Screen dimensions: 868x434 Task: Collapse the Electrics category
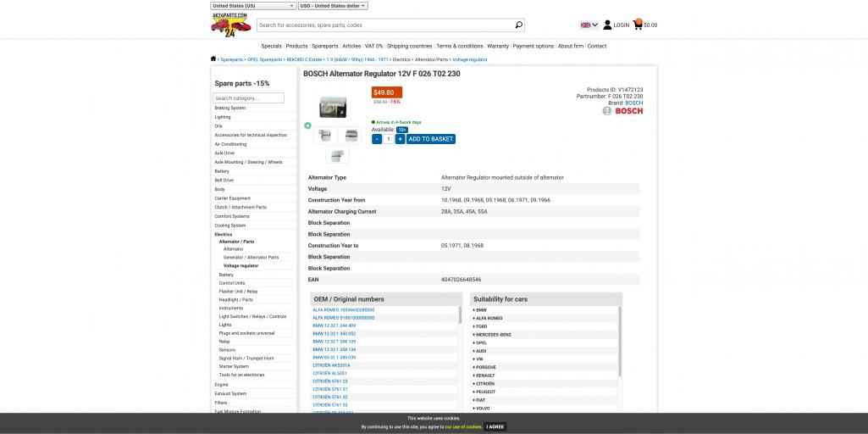click(224, 235)
